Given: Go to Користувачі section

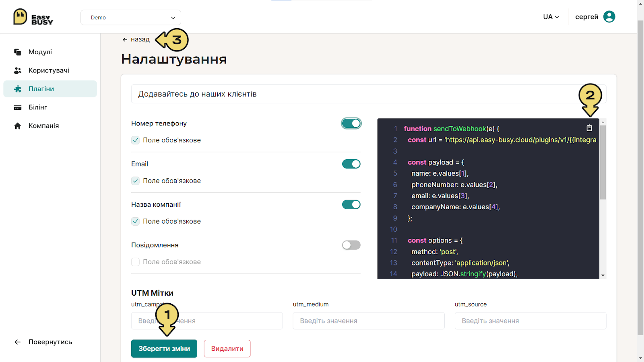Looking at the screenshot, I should point(50,70).
